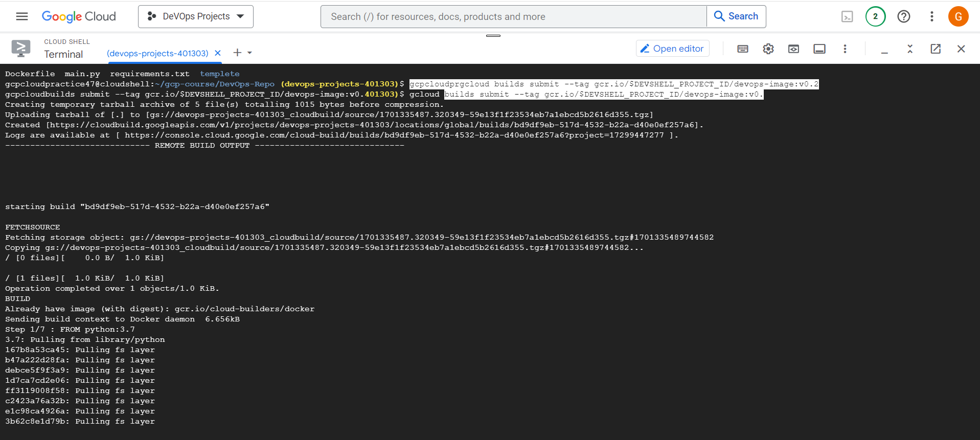Open Cloud Shell terminal settings gear
980x440 pixels.
click(x=768, y=49)
